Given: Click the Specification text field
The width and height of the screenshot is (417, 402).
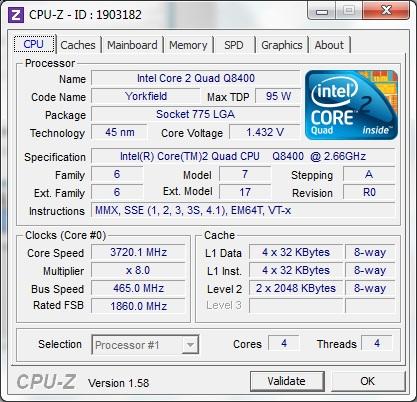Looking at the screenshot, I should (x=243, y=156).
